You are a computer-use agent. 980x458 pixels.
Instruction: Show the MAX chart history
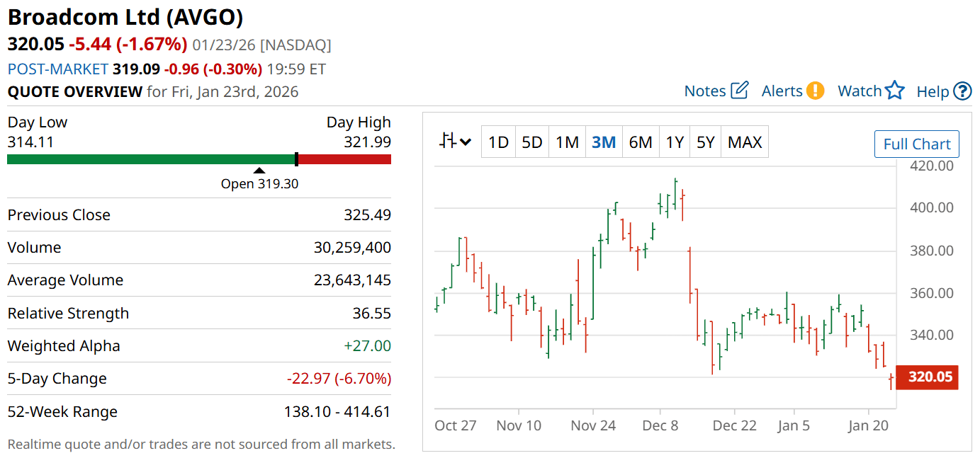pyautogui.click(x=745, y=142)
